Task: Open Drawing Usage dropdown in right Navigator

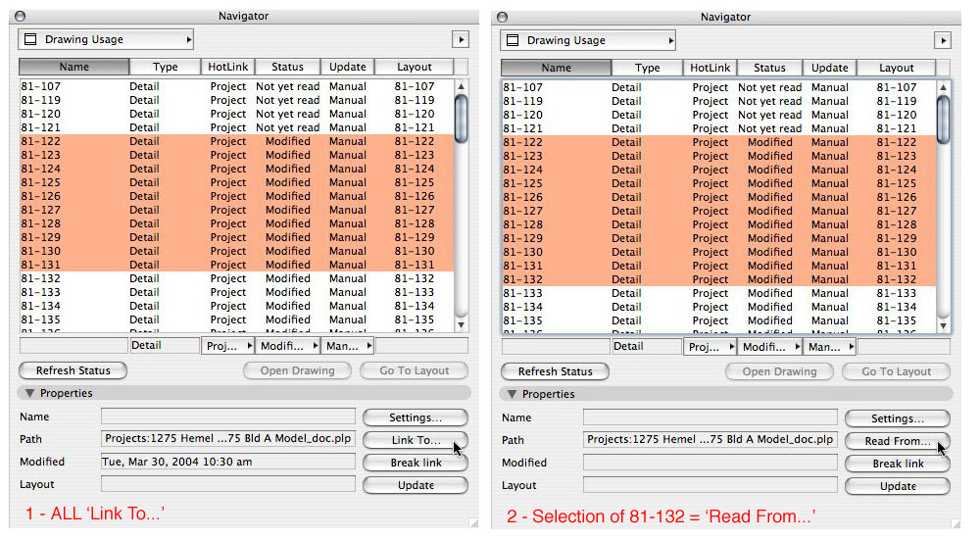Action: pos(587,40)
